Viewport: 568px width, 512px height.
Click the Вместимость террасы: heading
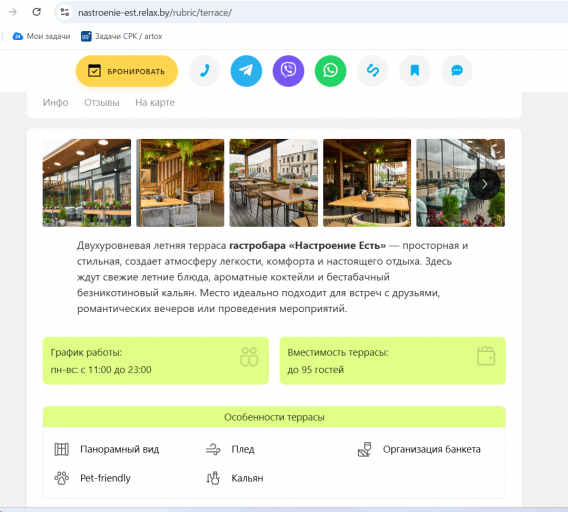(x=338, y=352)
